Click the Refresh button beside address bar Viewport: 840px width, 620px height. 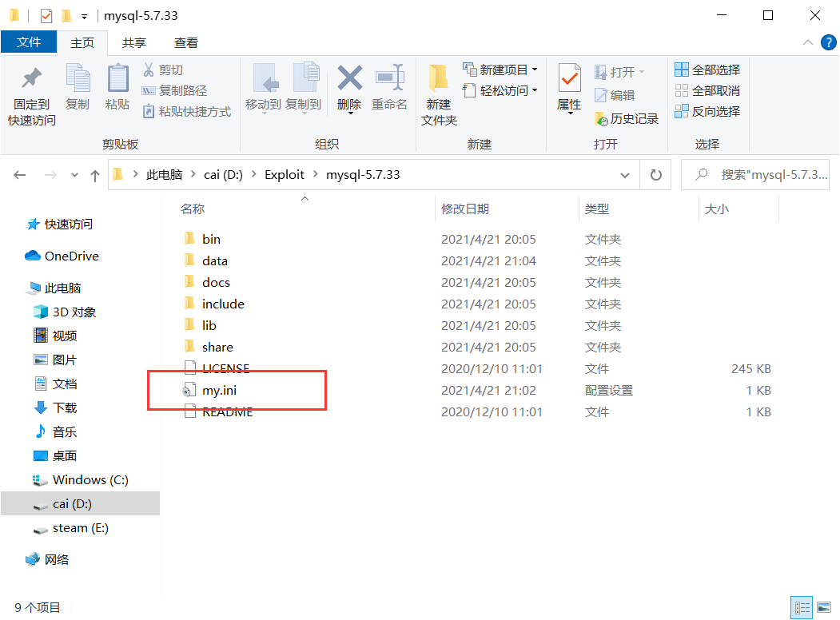[x=655, y=174]
